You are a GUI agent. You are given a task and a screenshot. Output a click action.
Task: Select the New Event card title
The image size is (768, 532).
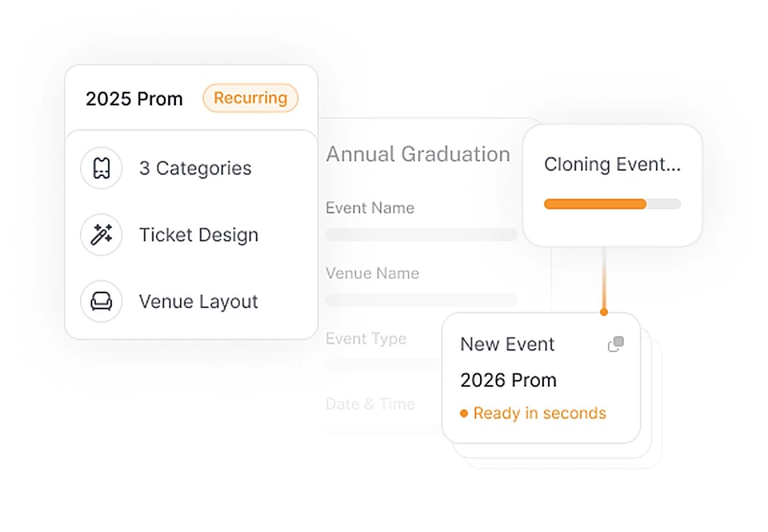coord(507,345)
